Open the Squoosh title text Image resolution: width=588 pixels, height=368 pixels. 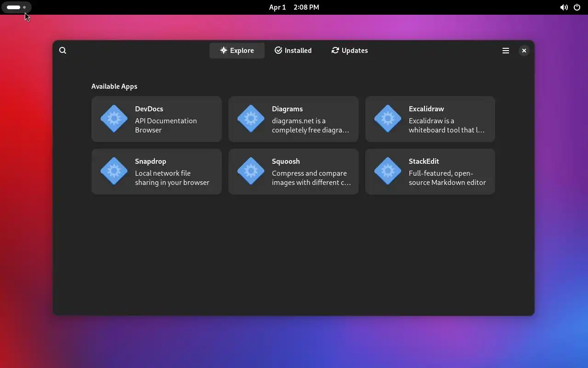pyautogui.click(x=286, y=161)
